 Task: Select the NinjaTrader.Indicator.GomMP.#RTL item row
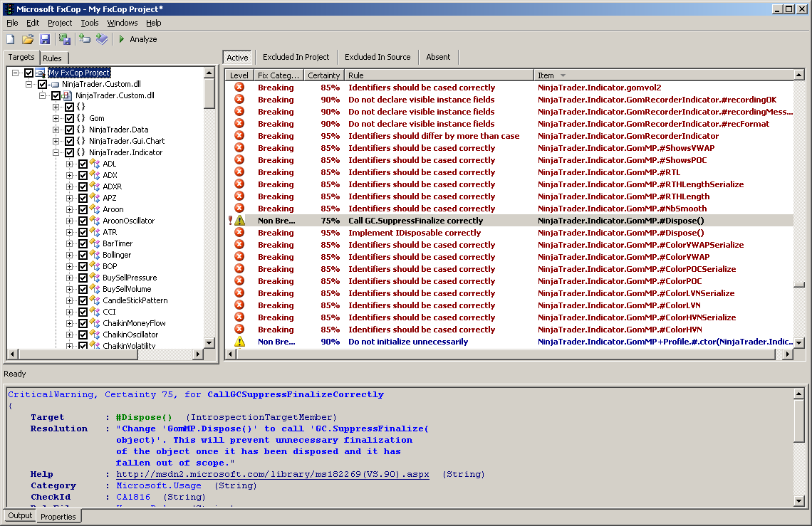pos(608,172)
